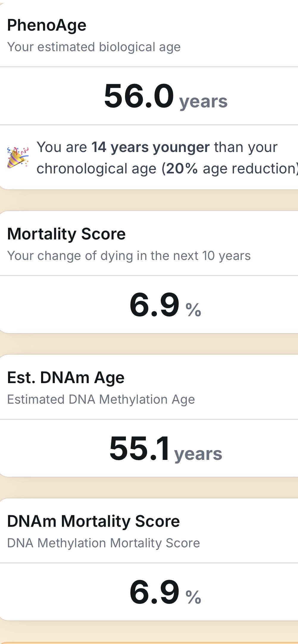
Task: Click the percent sign in DNAm Mortality card
Action: click(194, 597)
